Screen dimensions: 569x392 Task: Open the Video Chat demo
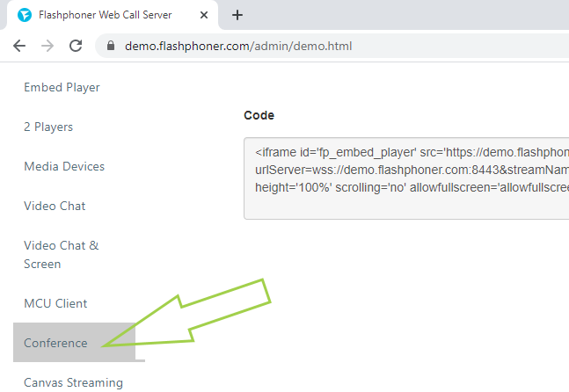[x=55, y=206]
